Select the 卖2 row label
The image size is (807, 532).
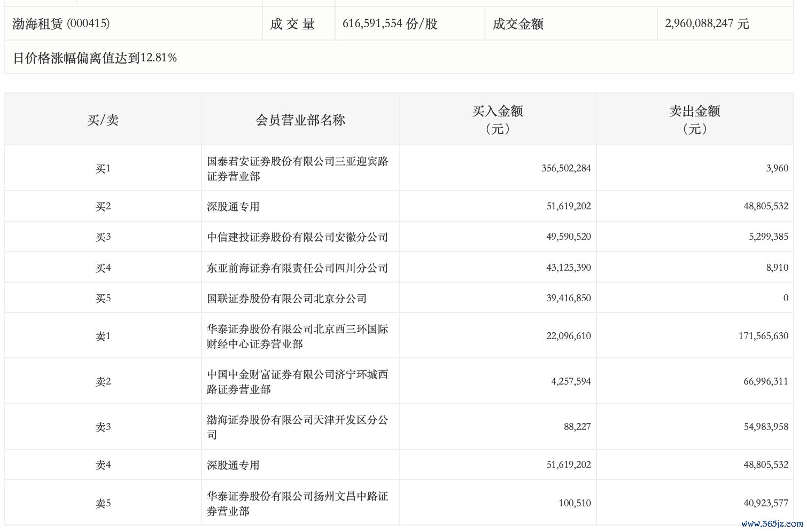coord(103,381)
